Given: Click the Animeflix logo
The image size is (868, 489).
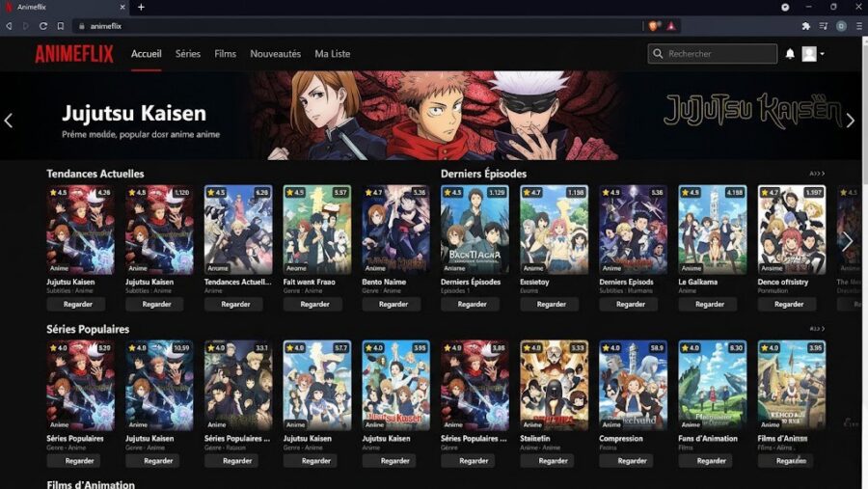Looking at the screenshot, I should coord(74,54).
